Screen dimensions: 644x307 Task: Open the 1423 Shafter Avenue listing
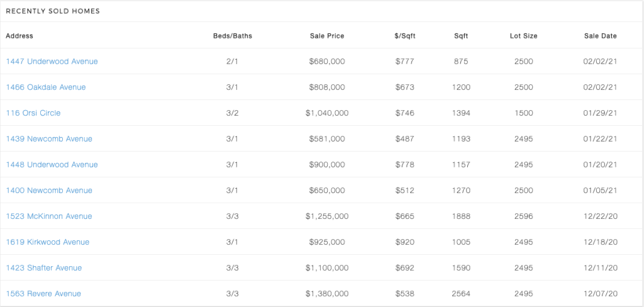click(43, 268)
